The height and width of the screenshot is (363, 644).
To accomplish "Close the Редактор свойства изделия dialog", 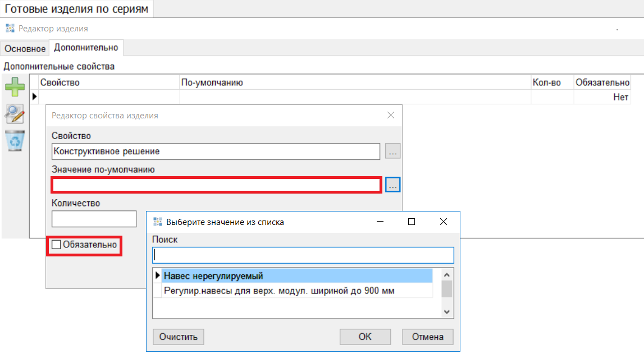I will point(391,116).
